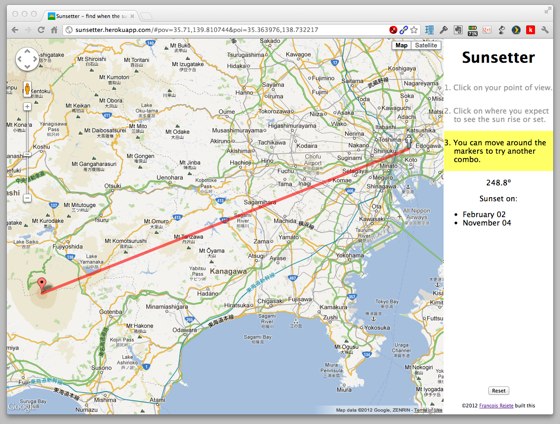Viewport: 560px width, 424px height.
Task: Reload the Sunsetter page
Action: click(x=41, y=30)
